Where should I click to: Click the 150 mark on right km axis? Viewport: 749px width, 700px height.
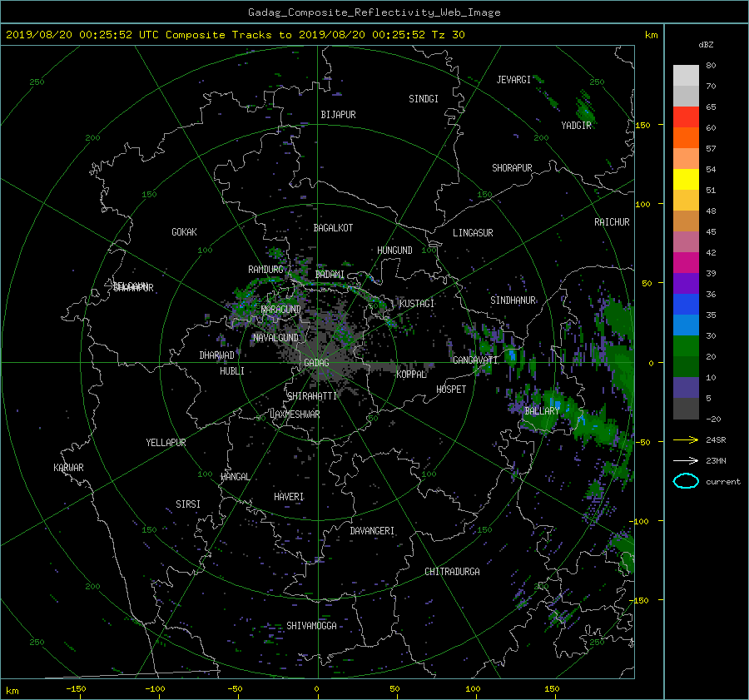coord(643,125)
